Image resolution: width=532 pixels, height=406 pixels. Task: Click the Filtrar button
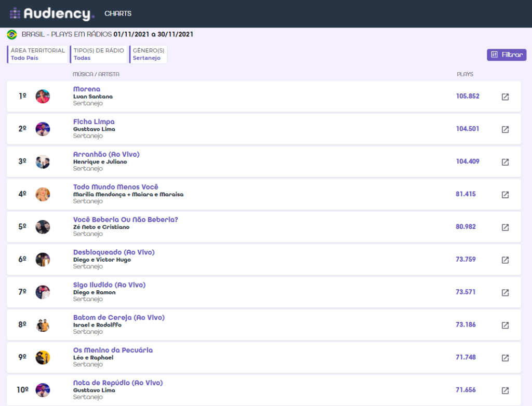[x=507, y=55]
